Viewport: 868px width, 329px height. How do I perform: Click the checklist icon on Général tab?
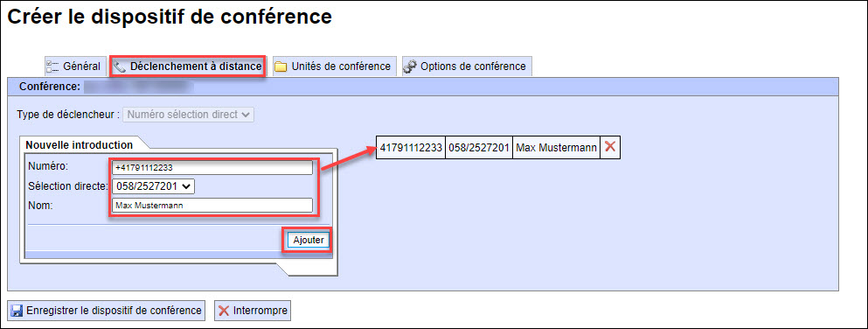point(53,66)
